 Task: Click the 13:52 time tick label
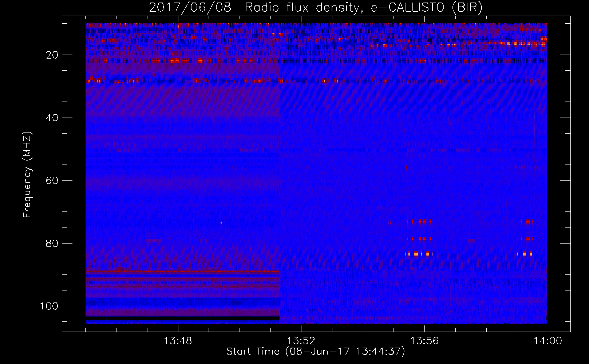coord(301,341)
